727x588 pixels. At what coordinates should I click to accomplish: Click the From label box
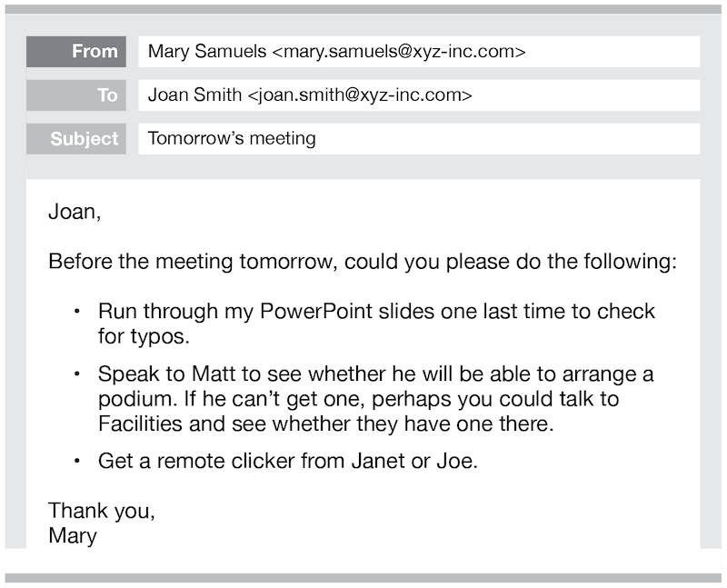pos(76,52)
